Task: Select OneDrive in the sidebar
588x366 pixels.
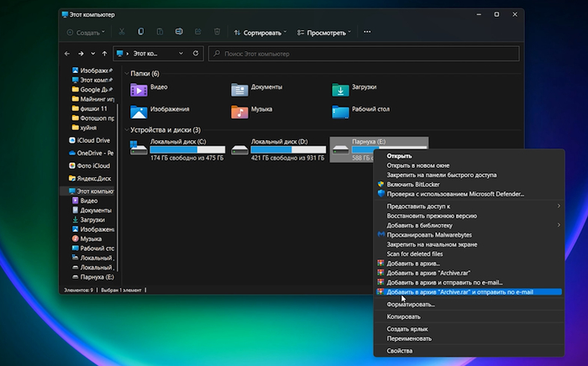Action: pos(91,153)
